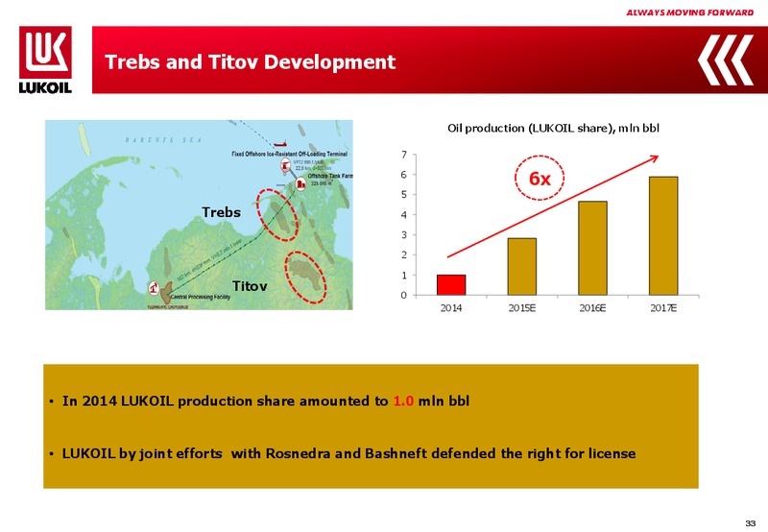The height and width of the screenshot is (532, 768).
Task: Select the 2015E production bar
Action: click(x=522, y=267)
